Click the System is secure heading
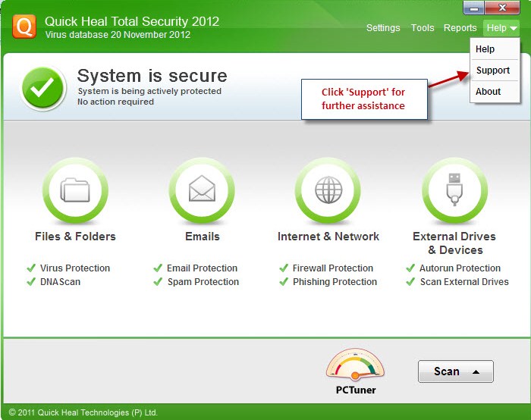The image size is (531, 420). click(x=152, y=76)
